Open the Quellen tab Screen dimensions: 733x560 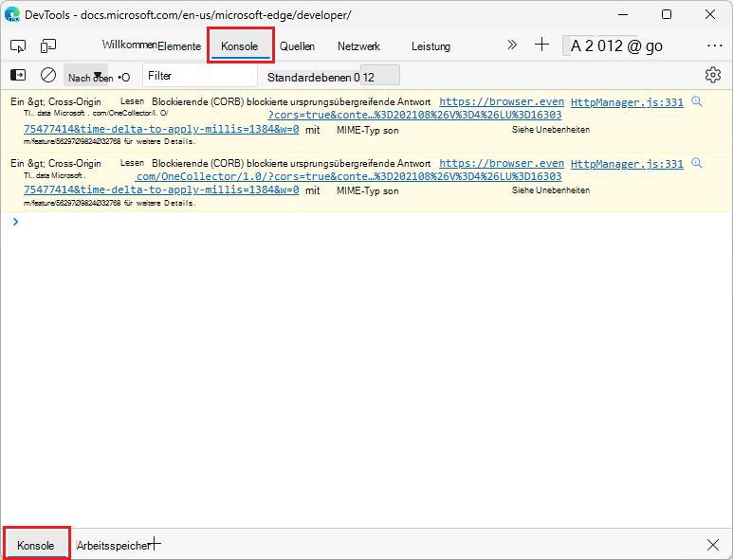297,46
